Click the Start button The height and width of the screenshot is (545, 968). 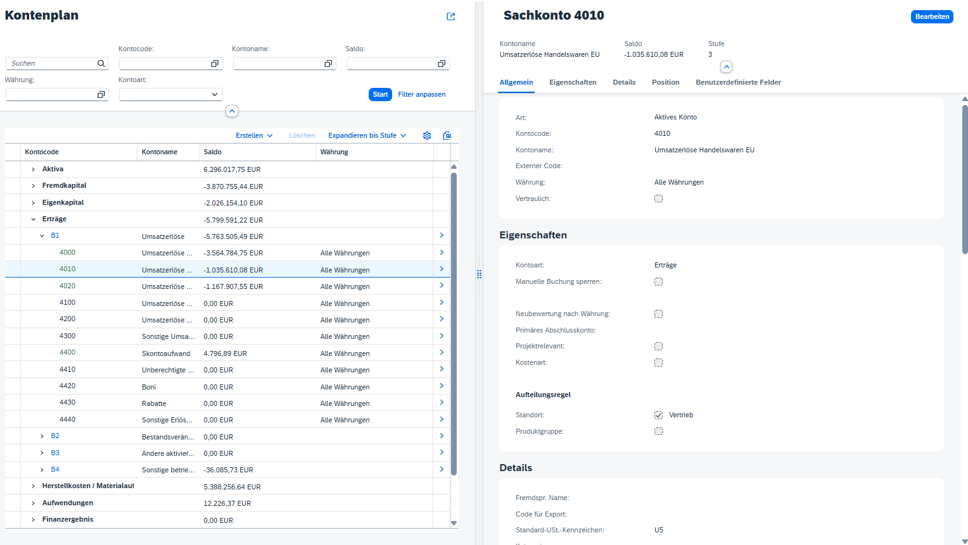380,94
